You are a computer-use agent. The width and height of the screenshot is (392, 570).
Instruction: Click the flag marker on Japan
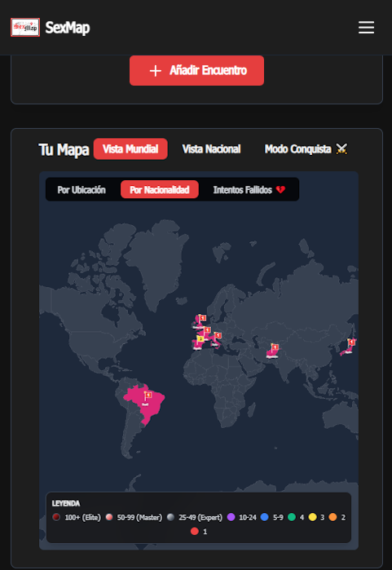tap(351, 342)
